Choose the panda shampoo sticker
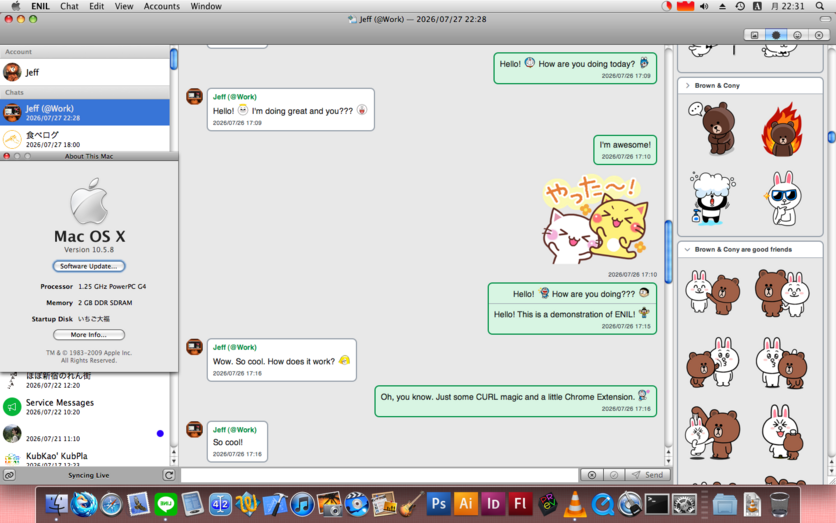 tap(712, 198)
